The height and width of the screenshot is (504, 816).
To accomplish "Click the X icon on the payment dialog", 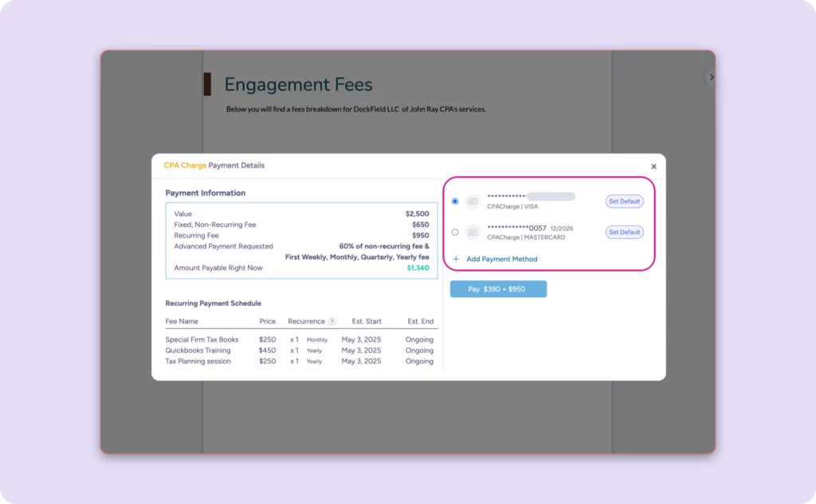I will tap(653, 166).
